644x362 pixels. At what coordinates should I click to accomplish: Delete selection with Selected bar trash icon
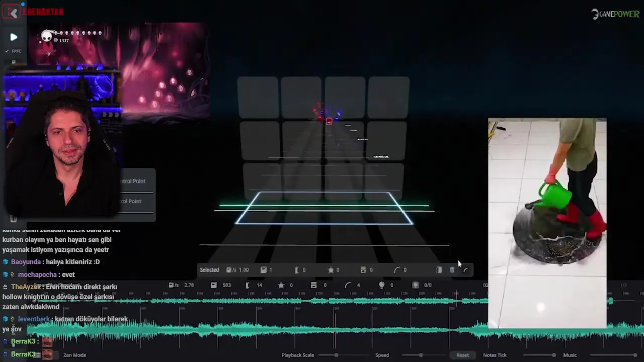pyautogui.click(x=452, y=270)
